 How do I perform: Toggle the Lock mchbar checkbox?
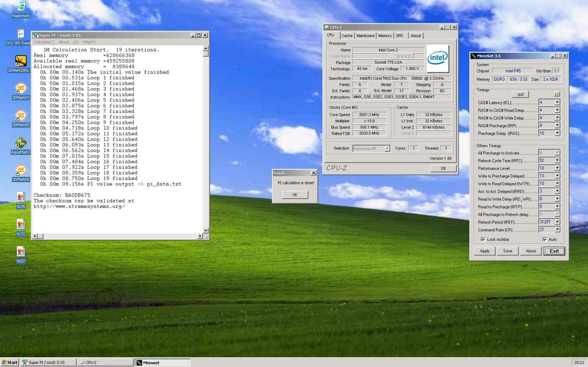pyautogui.click(x=483, y=239)
